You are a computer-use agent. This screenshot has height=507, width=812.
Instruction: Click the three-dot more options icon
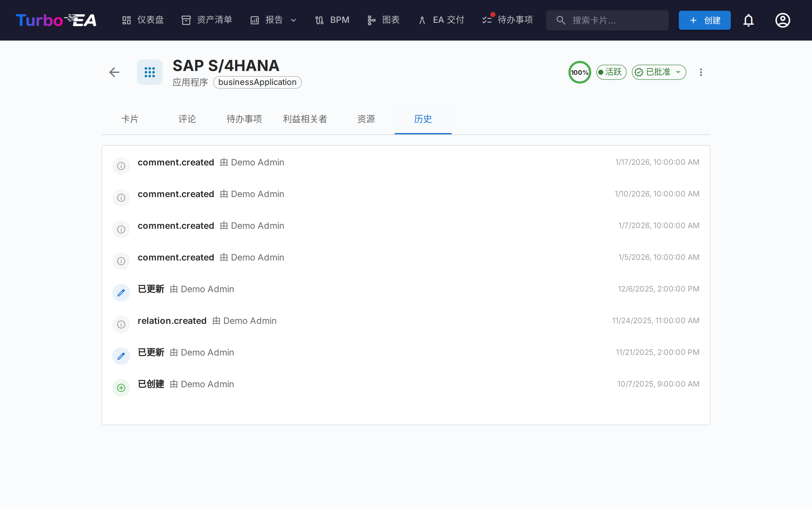tap(701, 72)
